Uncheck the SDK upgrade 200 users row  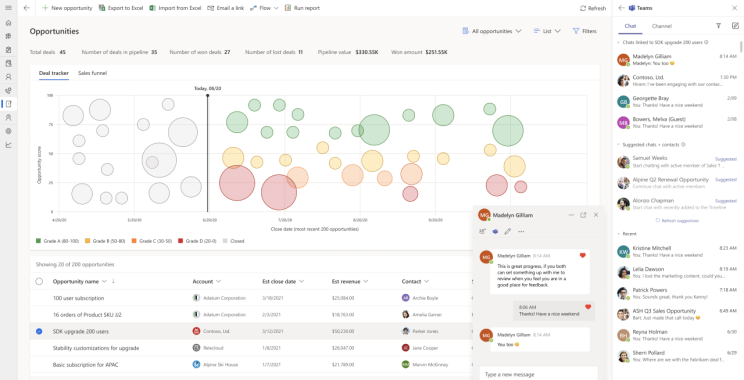tap(39, 331)
